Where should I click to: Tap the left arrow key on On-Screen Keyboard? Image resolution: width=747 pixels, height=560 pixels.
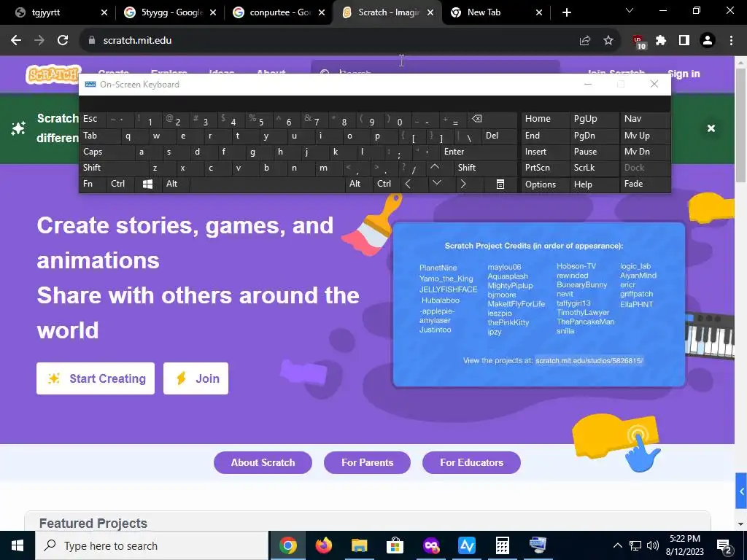click(408, 184)
